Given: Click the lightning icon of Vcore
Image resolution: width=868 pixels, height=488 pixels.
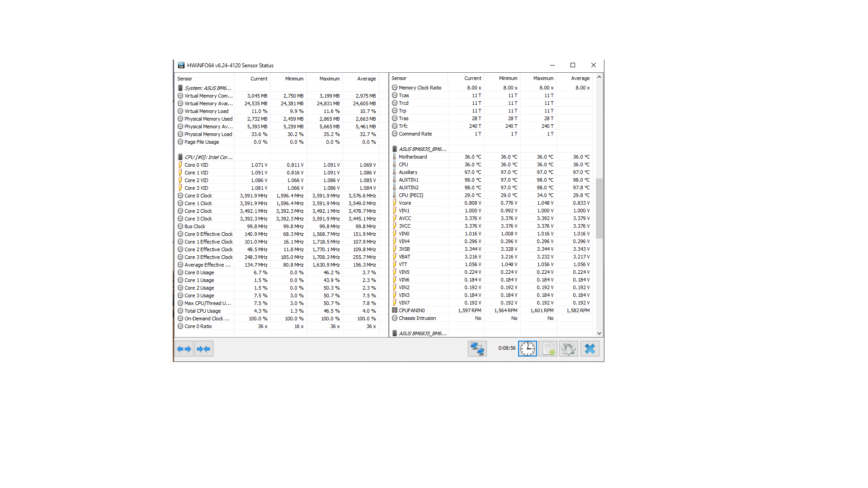Looking at the screenshot, I should point(395,203).
